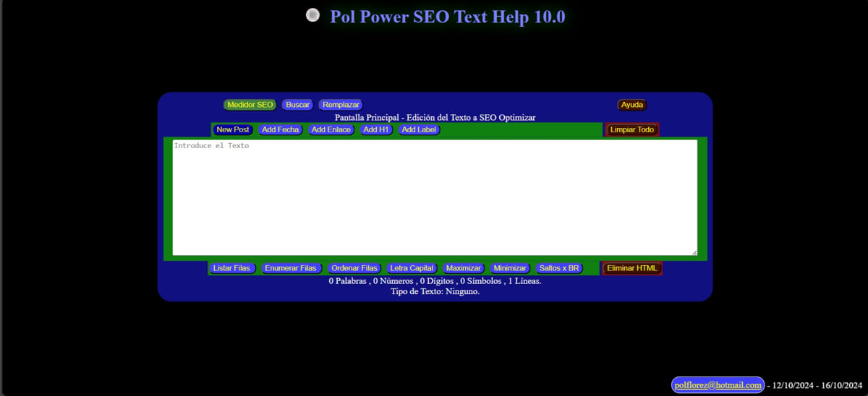Viewport: 868px width, 396px height.
Task: Open the Medidor SEO tool
Action: pos(250,105)
